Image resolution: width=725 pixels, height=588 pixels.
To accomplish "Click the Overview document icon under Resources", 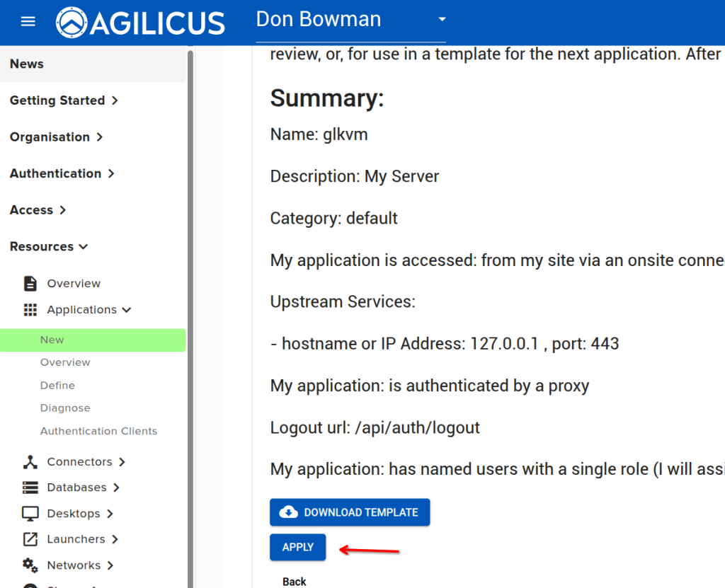I will click(30, 284).
